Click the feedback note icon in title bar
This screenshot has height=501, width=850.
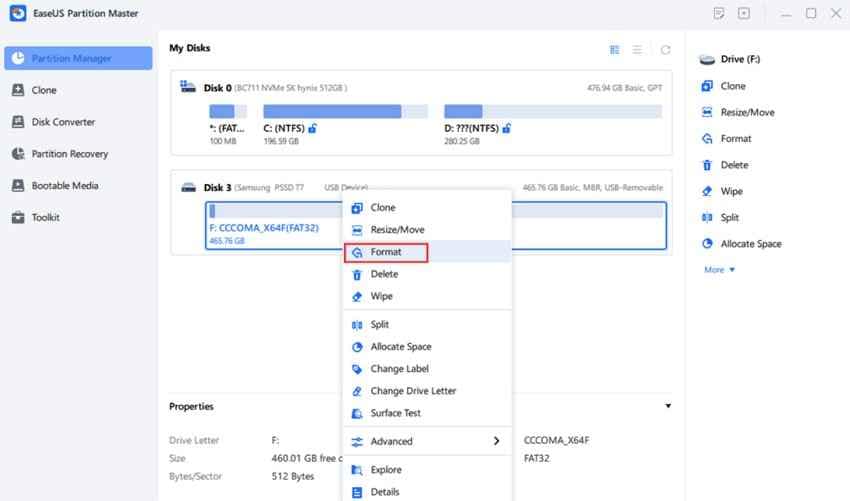(x=719, y=13)
